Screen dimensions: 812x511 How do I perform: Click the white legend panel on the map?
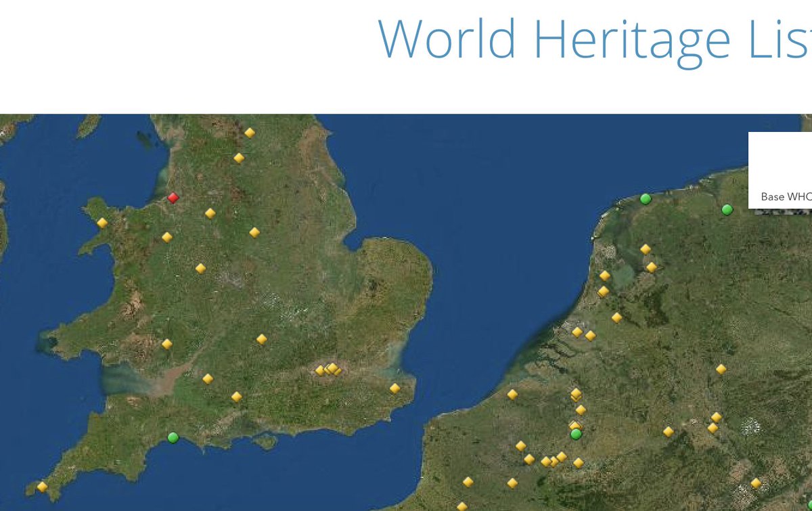click(x=780, y=170)
